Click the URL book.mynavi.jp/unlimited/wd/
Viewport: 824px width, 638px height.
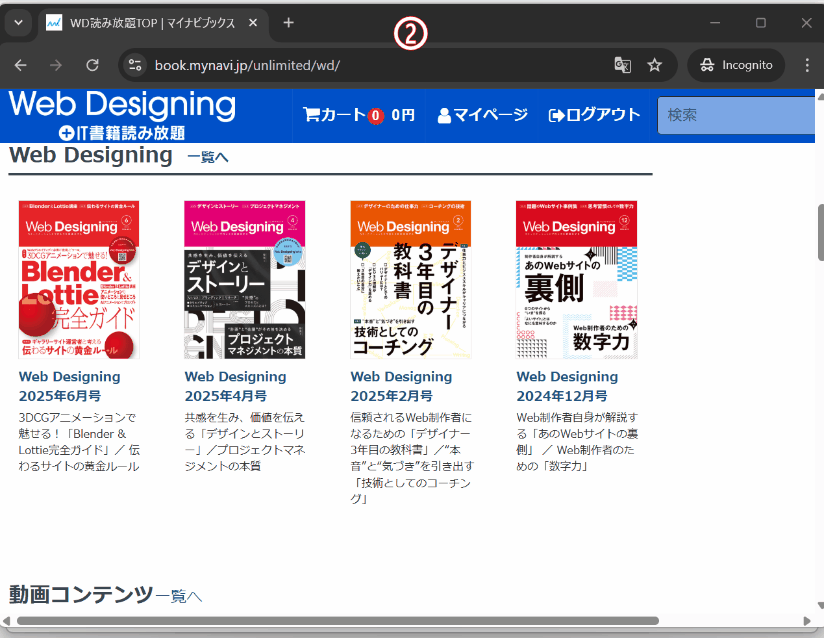(x=248, y=65)
